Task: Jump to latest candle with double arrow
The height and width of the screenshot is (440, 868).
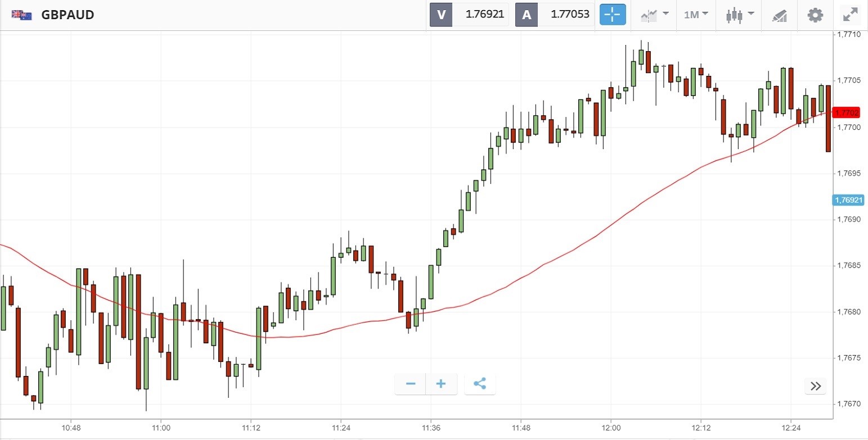Action: coord(816,386)
